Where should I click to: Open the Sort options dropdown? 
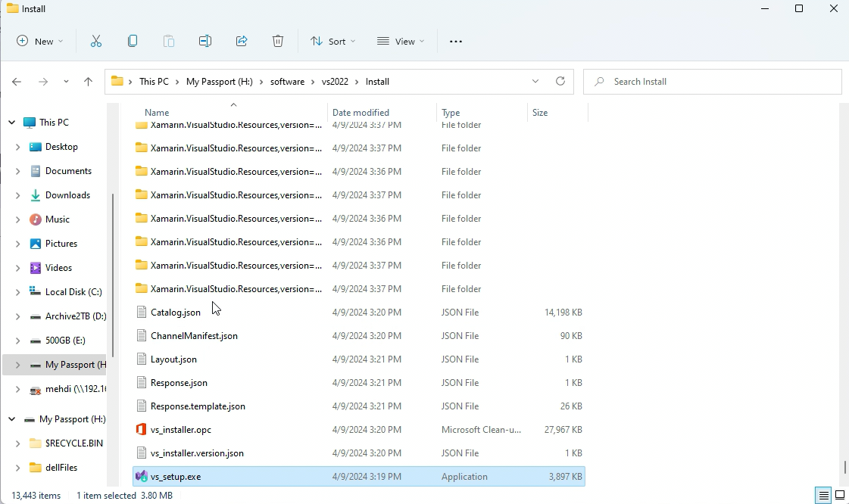tap(332, 41)
